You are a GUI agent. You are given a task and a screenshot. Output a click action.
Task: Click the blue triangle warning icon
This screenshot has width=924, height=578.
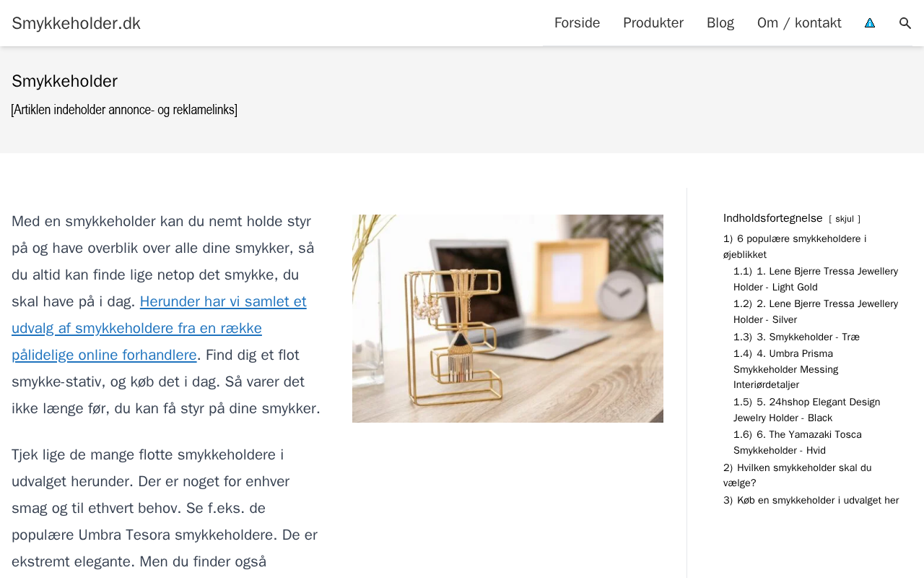click(x=870, y=23)
